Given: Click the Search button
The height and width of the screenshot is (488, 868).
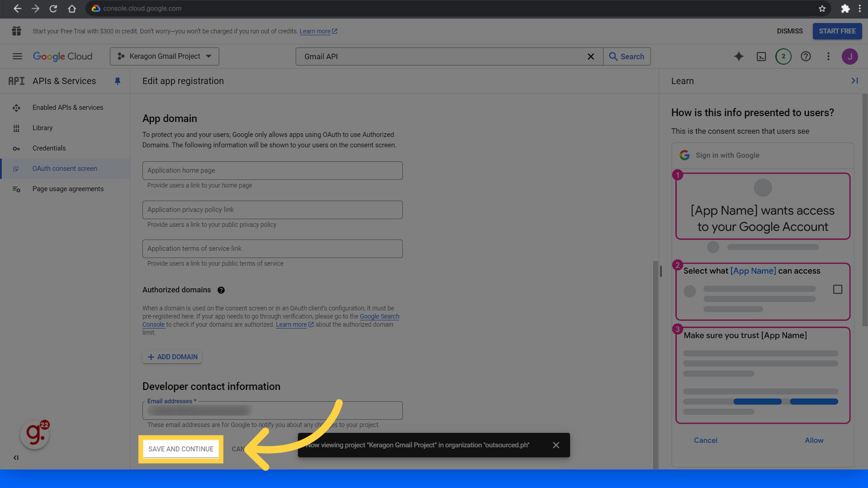Looking at the screenshot, I should pyautogui.click(x=627, y=56).
